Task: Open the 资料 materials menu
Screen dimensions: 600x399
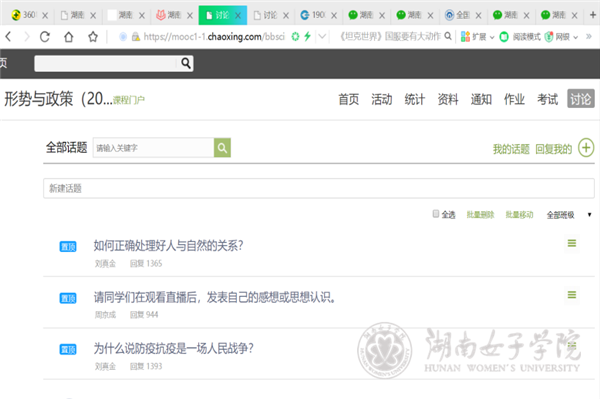Action: [448, 99]
